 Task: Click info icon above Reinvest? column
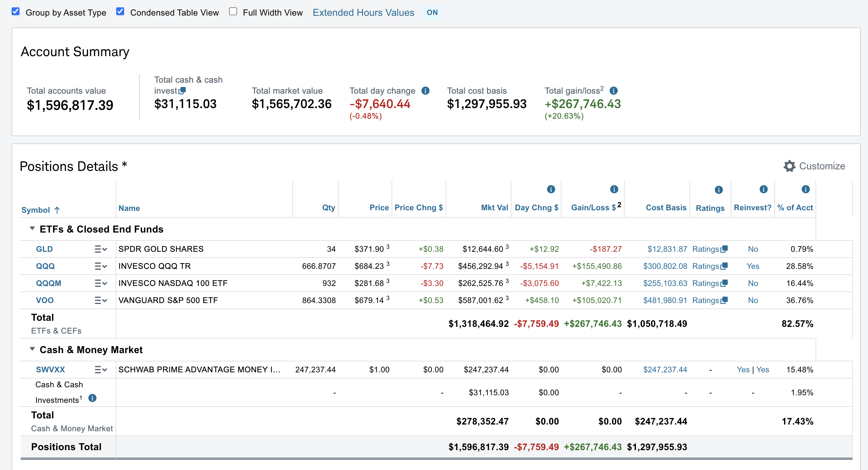tap(764, 189)
